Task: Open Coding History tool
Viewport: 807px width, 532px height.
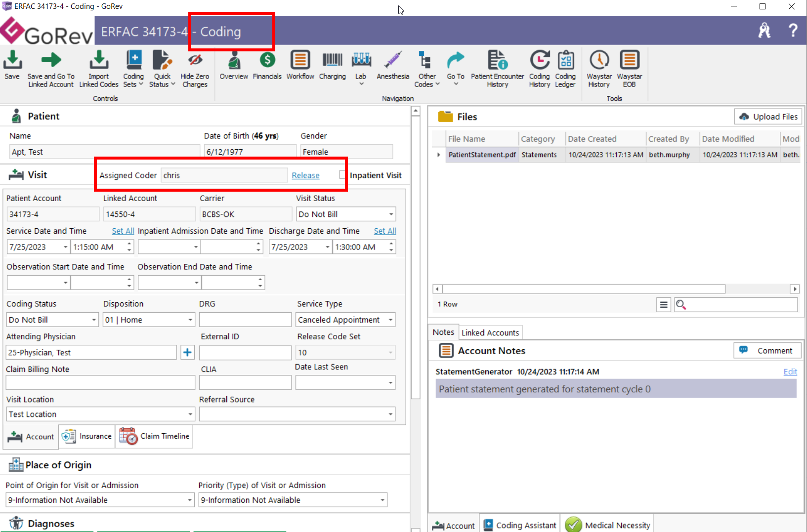Action: [x=539, y=69]
